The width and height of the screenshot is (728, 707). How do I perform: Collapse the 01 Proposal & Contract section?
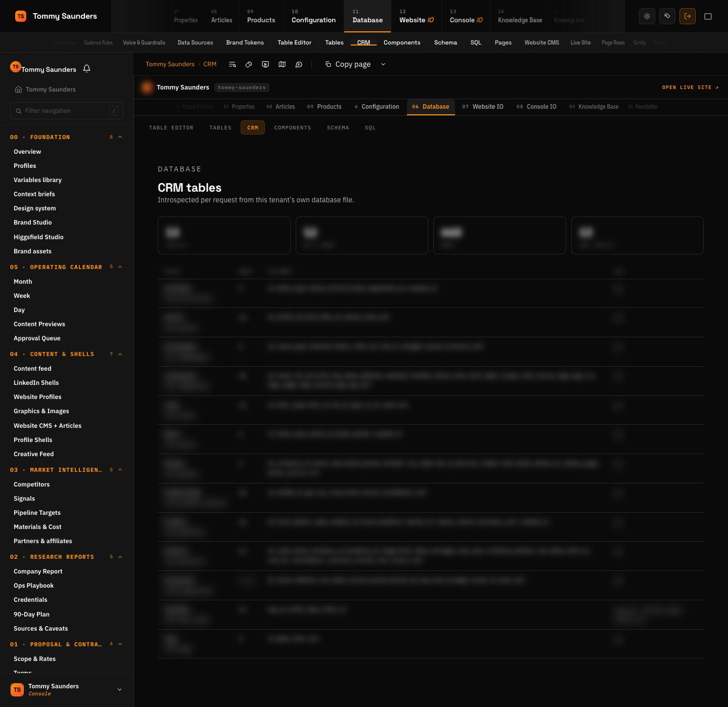point(120,644)
